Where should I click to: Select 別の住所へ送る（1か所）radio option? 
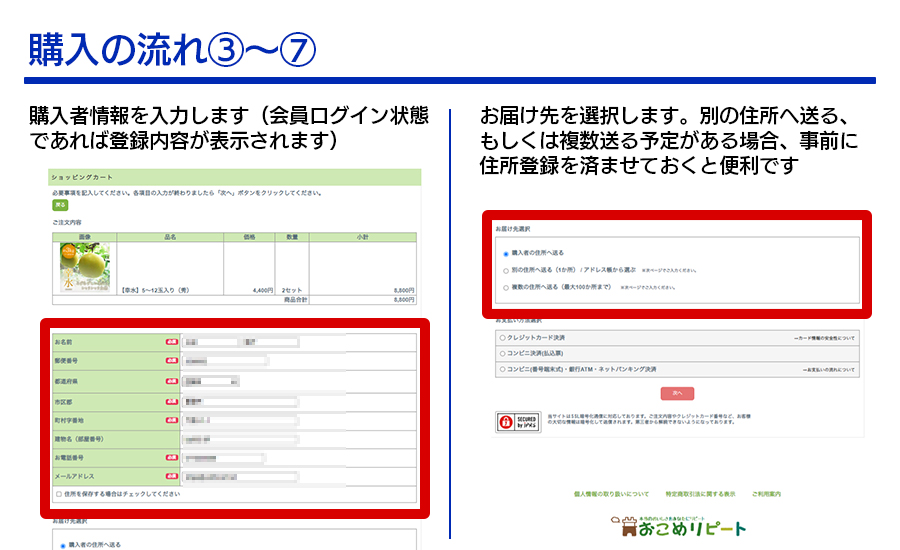pos(506,270)
